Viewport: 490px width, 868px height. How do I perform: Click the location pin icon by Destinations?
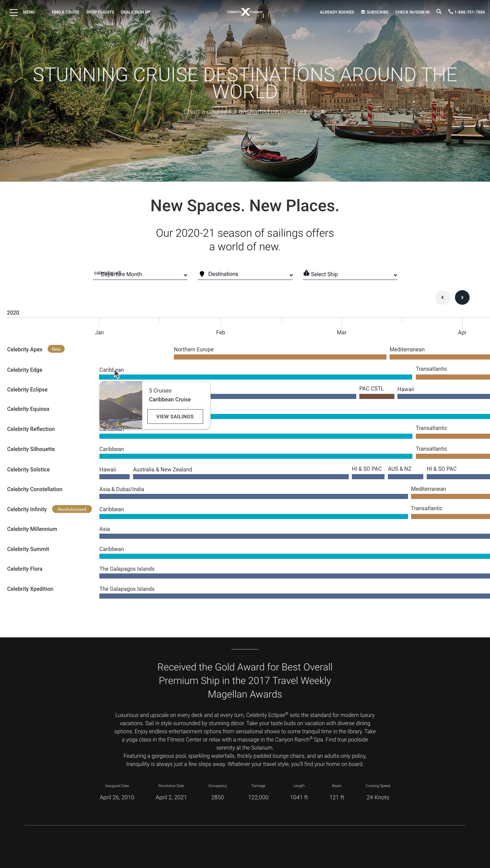[202, 274]
